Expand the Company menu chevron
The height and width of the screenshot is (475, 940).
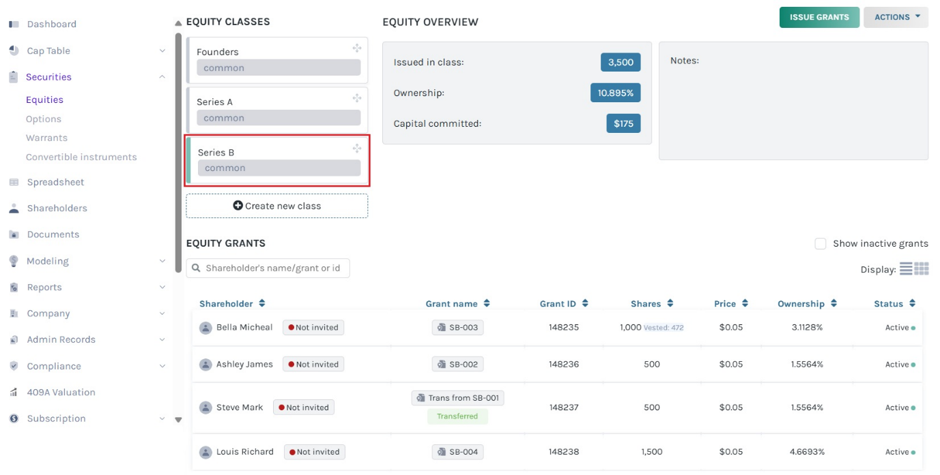[x=162, y=314]
